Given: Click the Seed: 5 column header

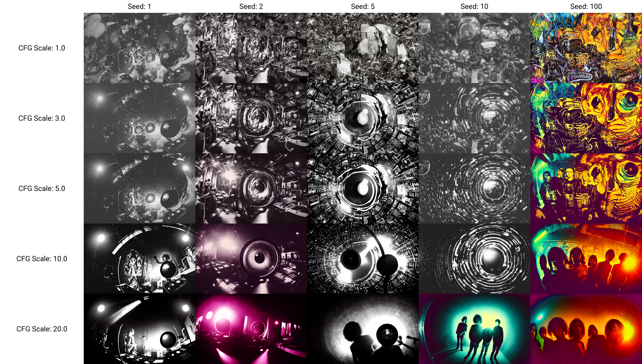Looking at the screenshot, I should click(x=362, y=7).
